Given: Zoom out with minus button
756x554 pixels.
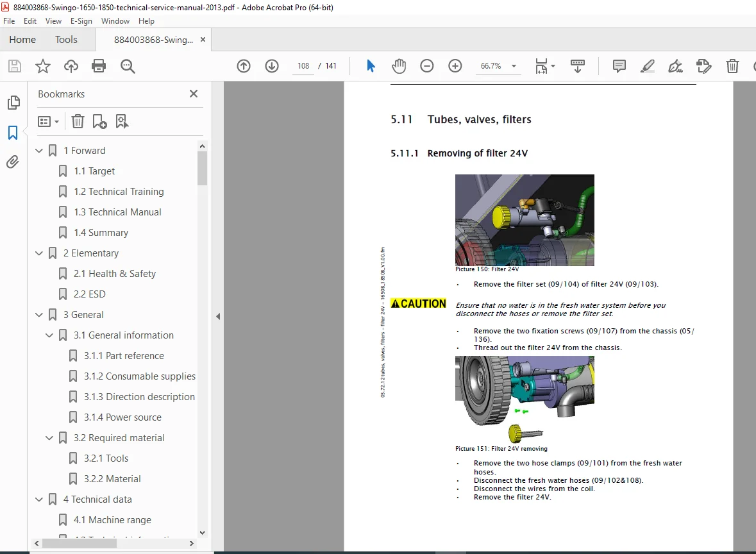Looking at the screenshot, I should coord(426,66).
